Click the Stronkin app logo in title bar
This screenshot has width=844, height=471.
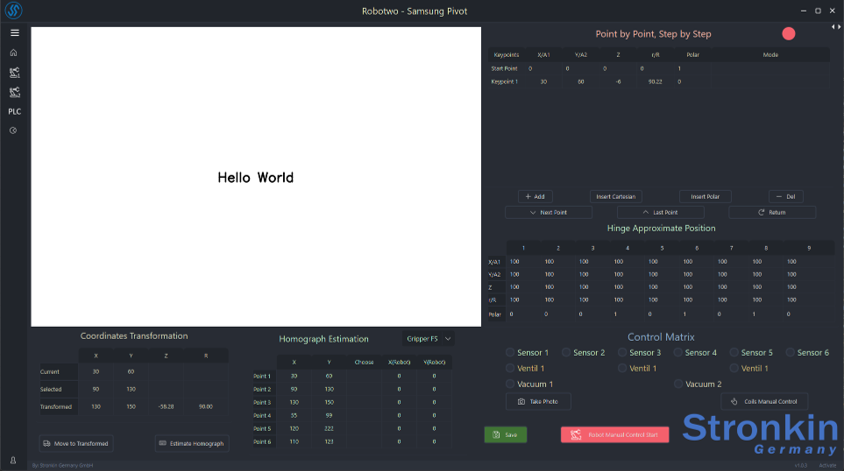tap(13, 10)
